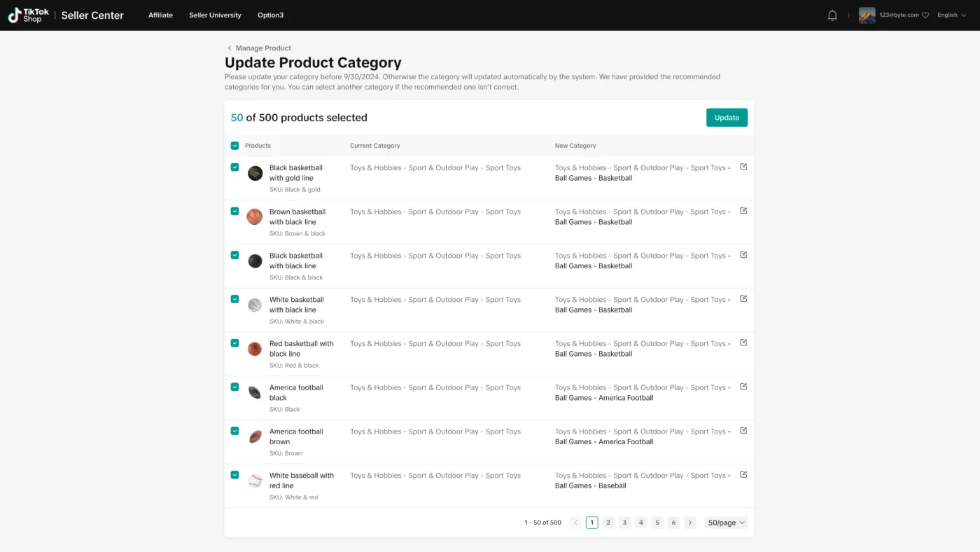
Task: Edit new category for Black basketball with gold line
Action: point(743,167)
